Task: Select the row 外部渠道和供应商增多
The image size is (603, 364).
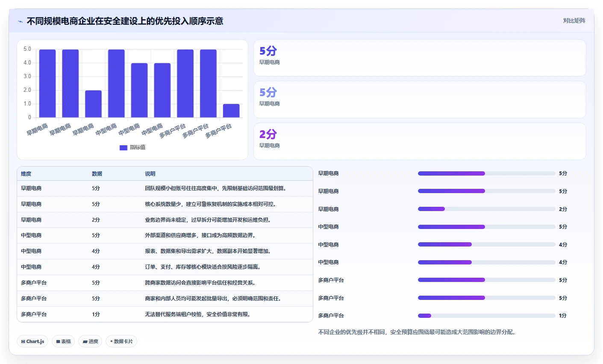Action: point(165,235)
